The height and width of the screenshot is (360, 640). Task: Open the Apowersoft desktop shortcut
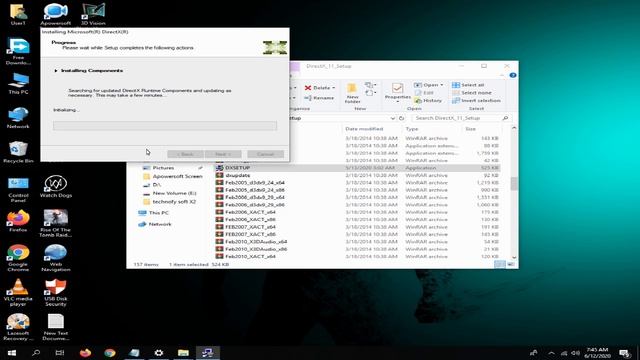coord(56,14)
